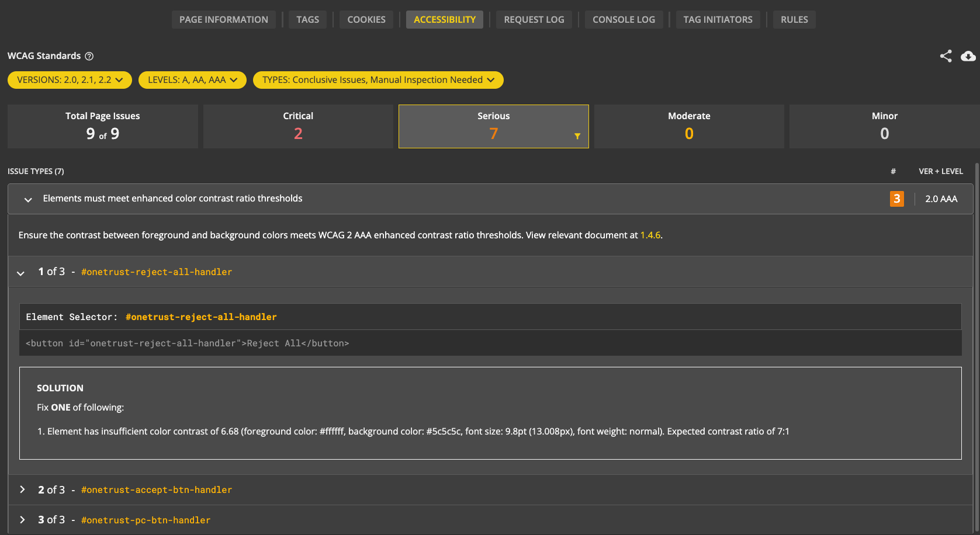The image size is (980, 535).
Task: Click the Serious filter funnel icon
Action: (x=577, y=136)
